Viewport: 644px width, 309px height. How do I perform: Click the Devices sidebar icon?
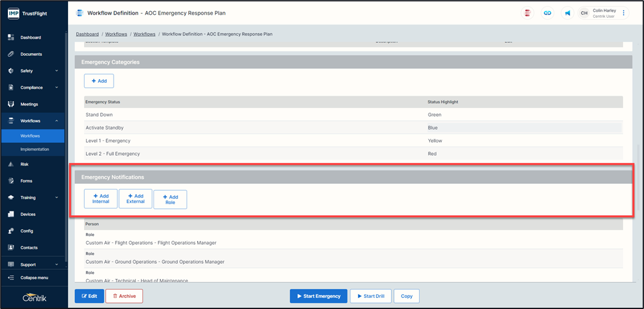(x=11, y=215)
